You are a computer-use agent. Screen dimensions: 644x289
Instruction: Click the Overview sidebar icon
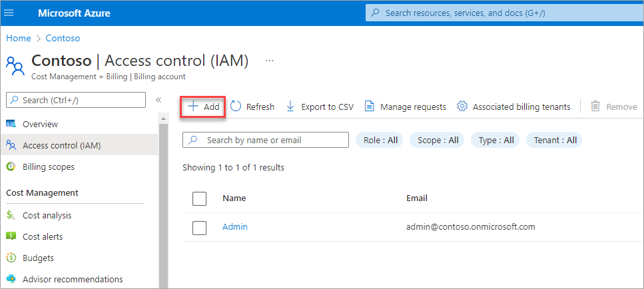tap(11, 124)
